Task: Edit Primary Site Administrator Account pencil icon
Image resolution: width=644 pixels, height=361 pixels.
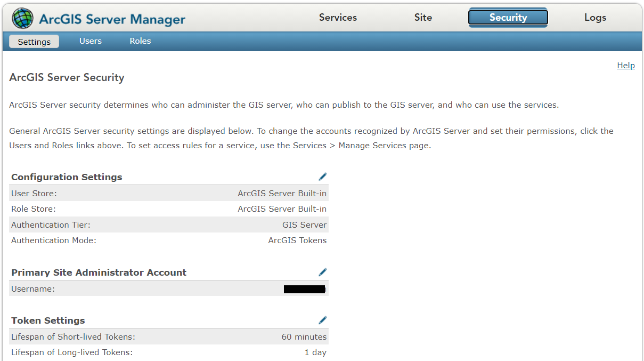Action: point(322,272)
